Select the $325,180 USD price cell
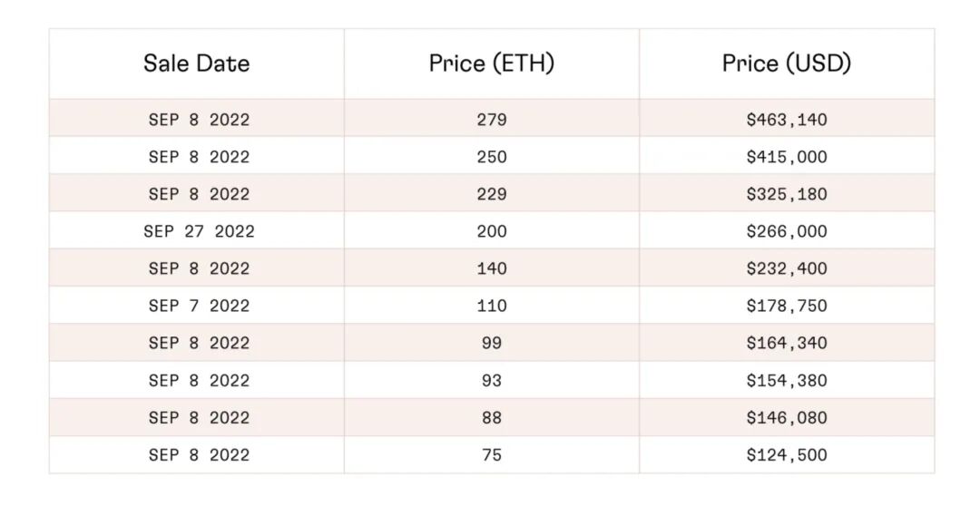 787,194
